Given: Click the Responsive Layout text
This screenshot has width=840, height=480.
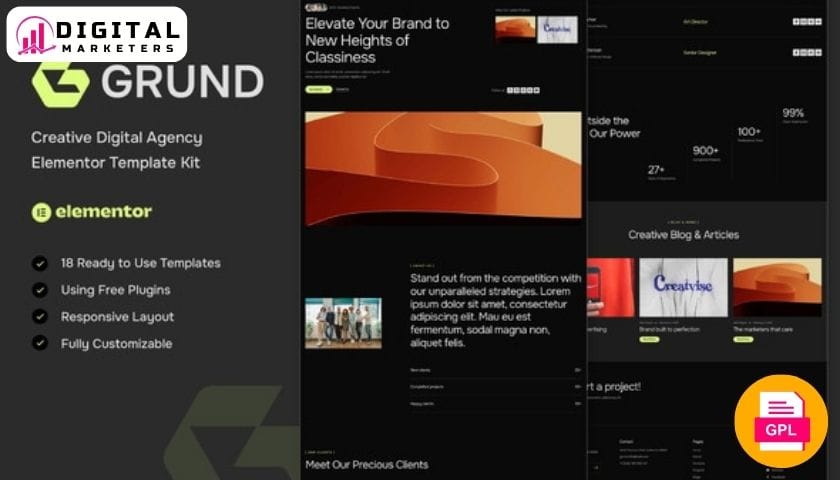Looking at the screenshot, I should point(117,317).
